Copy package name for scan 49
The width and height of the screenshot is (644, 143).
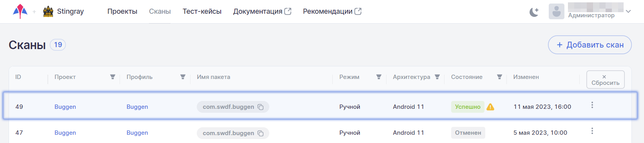(260, 107)
